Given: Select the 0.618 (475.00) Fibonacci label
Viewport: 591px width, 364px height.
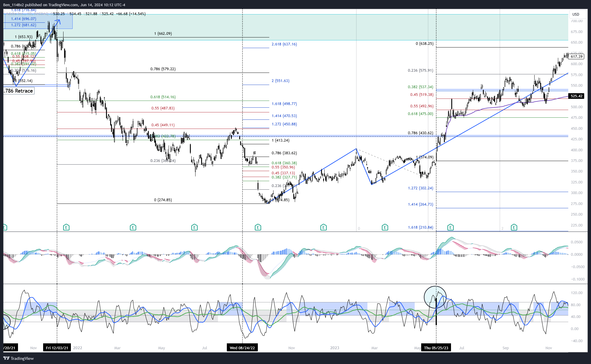Looking at the screenshot, I should (421, 114).
